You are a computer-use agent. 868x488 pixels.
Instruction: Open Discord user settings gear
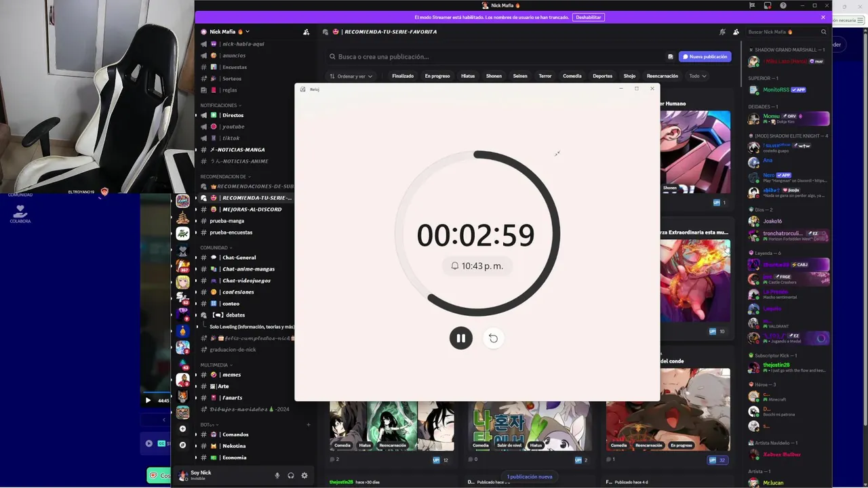[304, 476]
